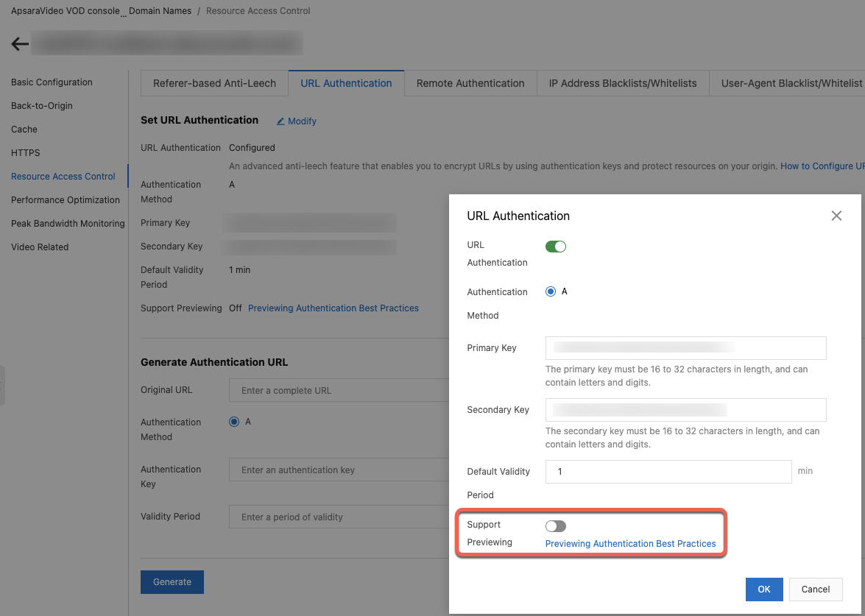Focus the Default Validity Period input

coord(668,472)
